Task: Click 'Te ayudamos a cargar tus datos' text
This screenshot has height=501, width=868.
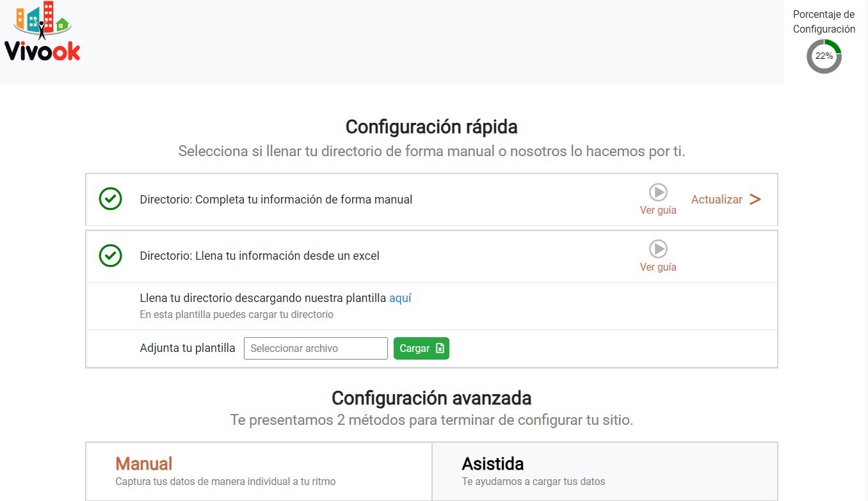Action: (533, 481)
